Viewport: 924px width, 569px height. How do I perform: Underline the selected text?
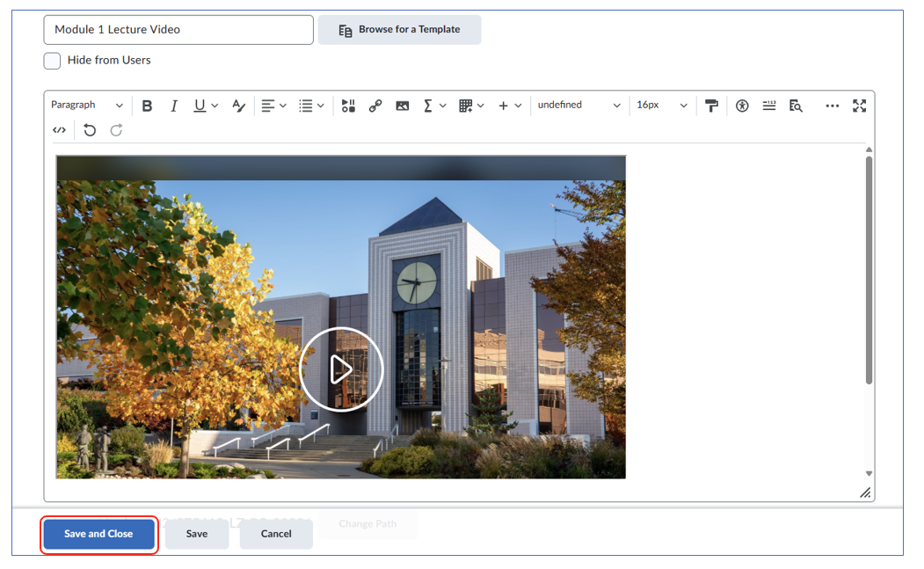pyautogui.click(x=200, y=106)
